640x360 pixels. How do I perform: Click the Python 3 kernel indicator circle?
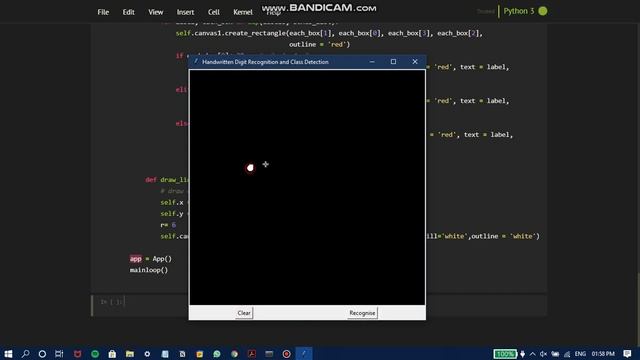(x=543, y=11)
